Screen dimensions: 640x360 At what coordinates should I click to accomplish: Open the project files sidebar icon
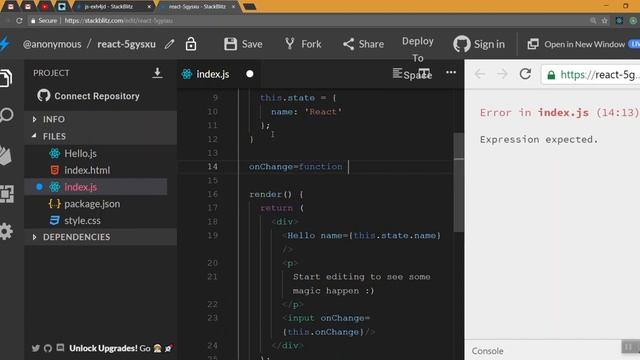(x=6, y=78)
